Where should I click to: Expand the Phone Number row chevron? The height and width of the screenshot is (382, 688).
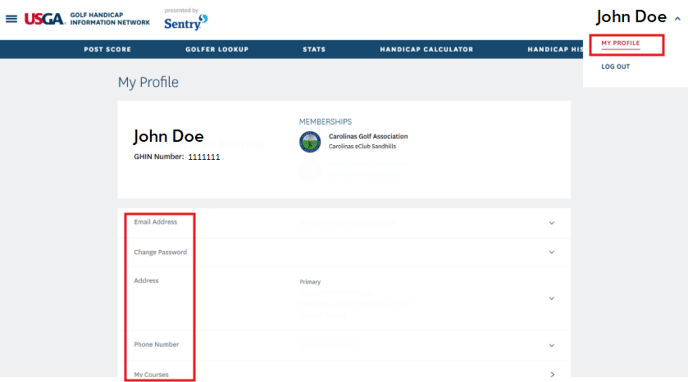tap(552, 346)
